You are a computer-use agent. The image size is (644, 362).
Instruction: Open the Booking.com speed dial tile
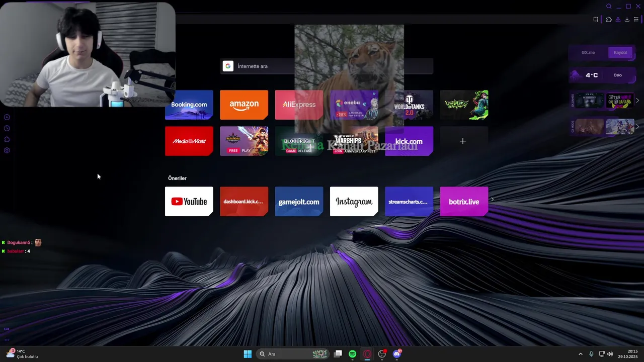(x=189, y=105)
